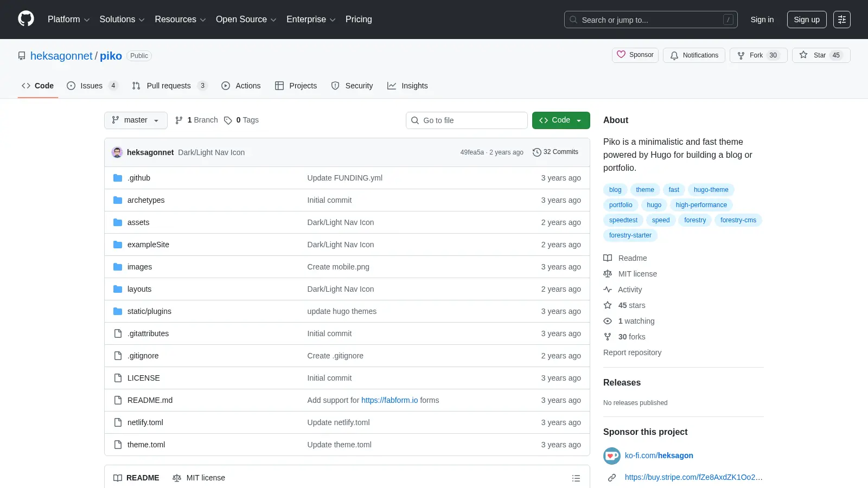Image resolution: width=868 pixels, height=488 pixels.
Task: Open the 1 Branch link
Action: click(196, 120)
